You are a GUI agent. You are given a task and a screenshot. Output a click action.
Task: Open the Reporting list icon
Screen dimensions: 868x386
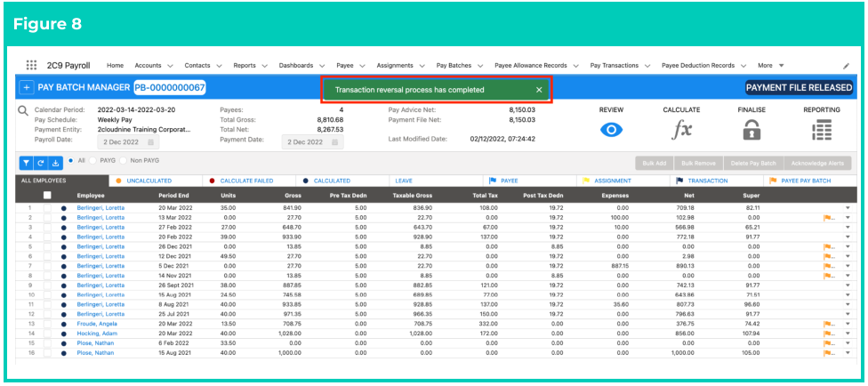(822, 130)
